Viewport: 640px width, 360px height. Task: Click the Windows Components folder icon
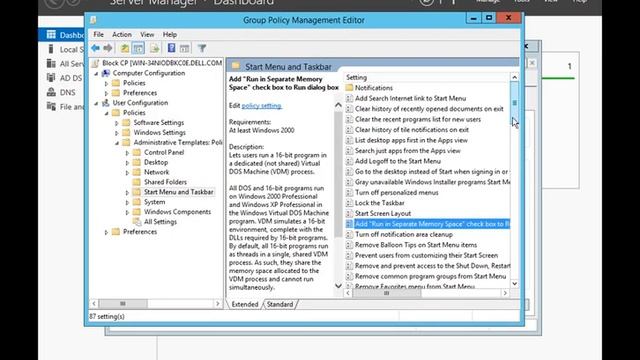click(137, 212)
